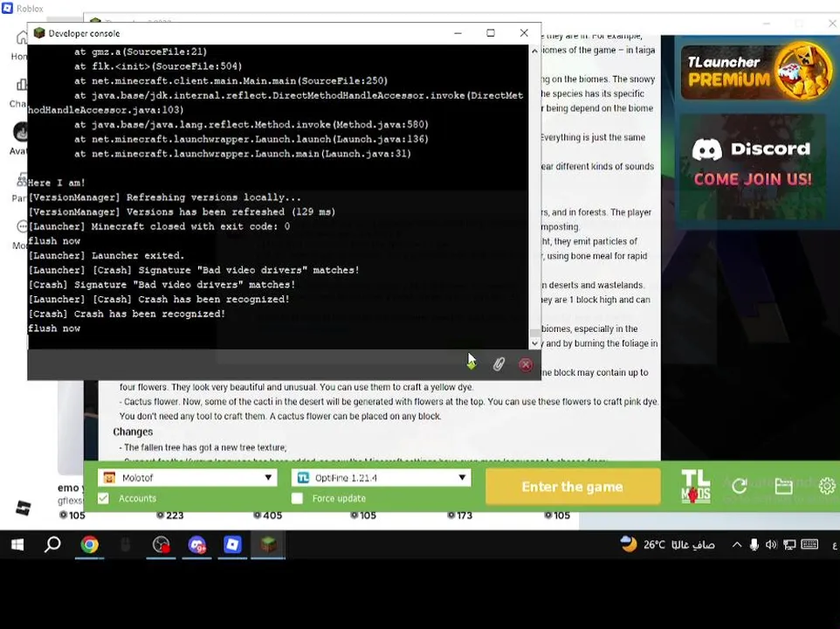Open the TL Mods icon in the launcher bar

click(695, 487)
